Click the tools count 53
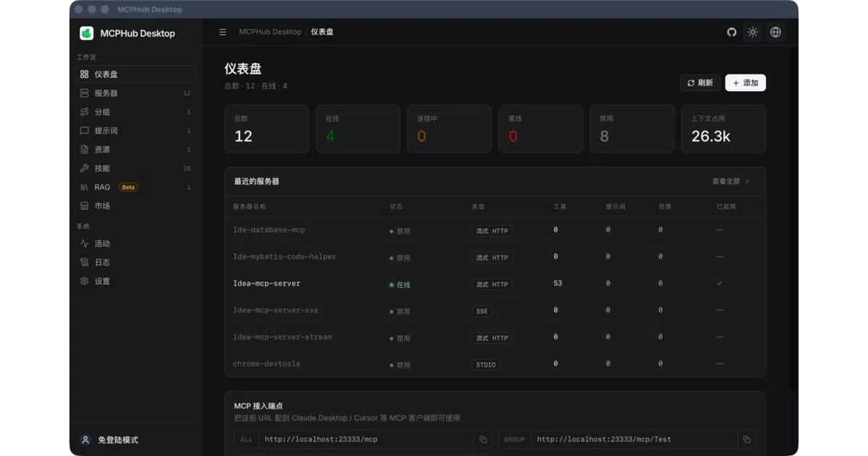Viewport: 868px width, 456px height. (558, 284)
